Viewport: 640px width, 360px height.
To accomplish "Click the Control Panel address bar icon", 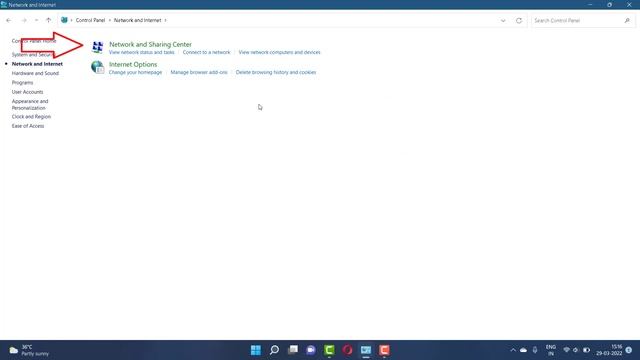I will tap(64, 20).
